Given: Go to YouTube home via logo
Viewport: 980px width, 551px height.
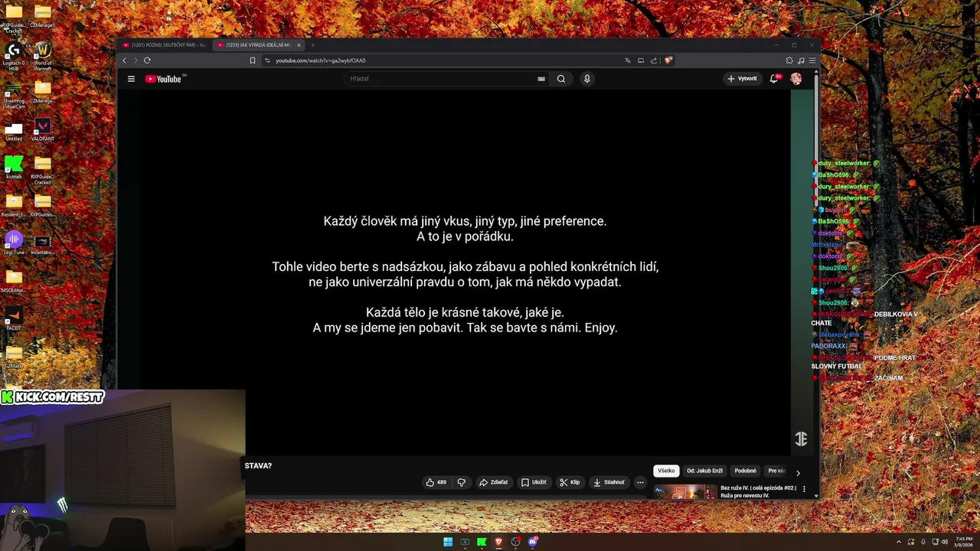Looking at the screenshot, I should pos(163,79).
